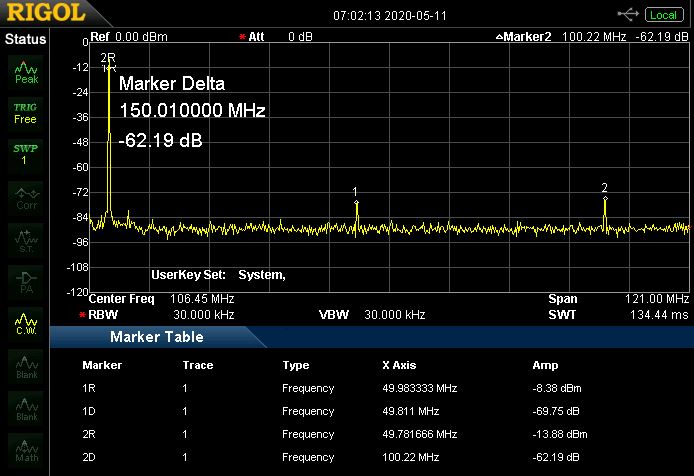
Task: Select the 1R marker row label
Action: (89, 388)
